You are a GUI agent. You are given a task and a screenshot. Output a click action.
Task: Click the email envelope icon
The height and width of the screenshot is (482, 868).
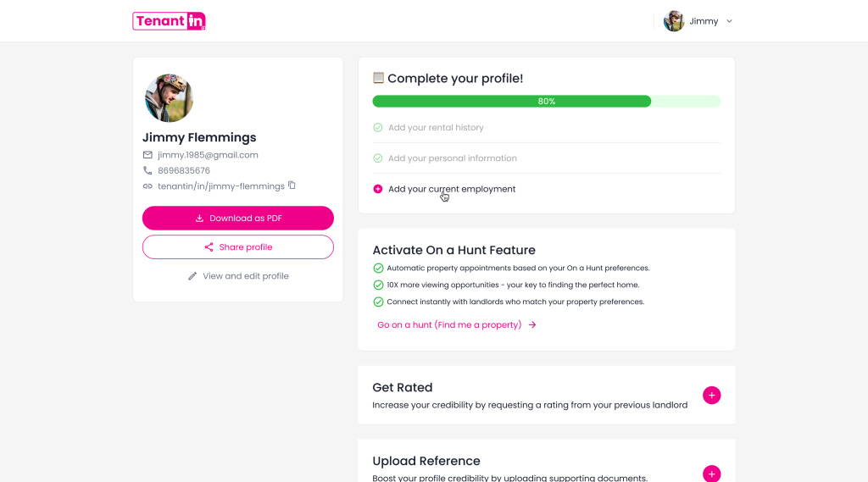[147, 155]
